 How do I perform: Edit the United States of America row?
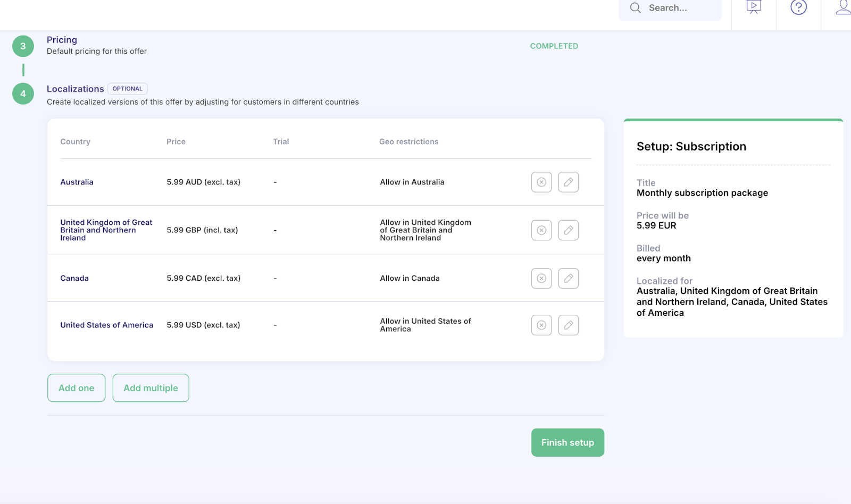coord(568,325)
